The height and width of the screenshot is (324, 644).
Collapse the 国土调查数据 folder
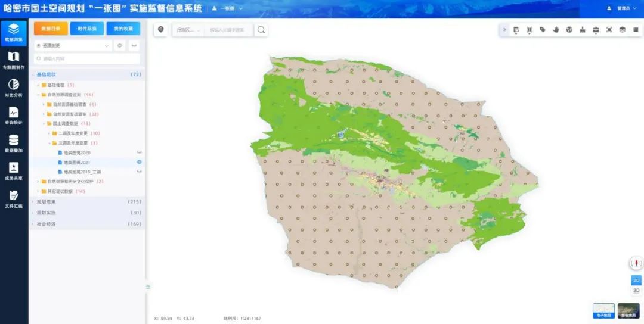(x=44, y=123)
